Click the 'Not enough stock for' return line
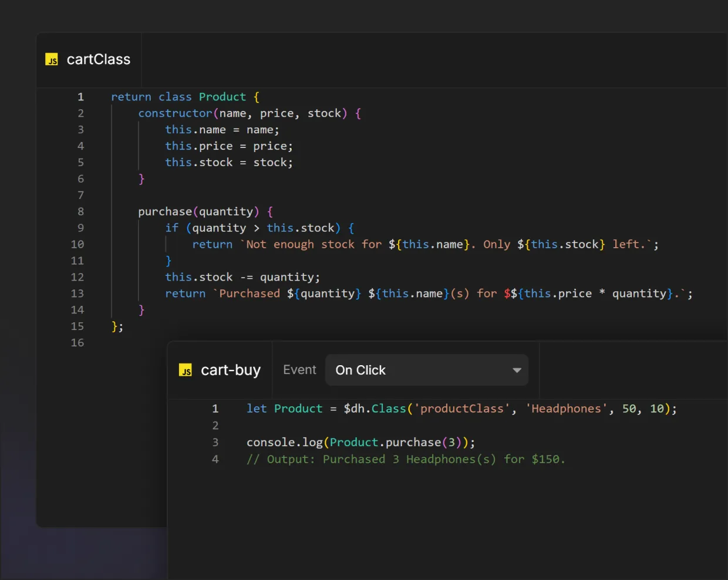 click(x=426, y=245)
